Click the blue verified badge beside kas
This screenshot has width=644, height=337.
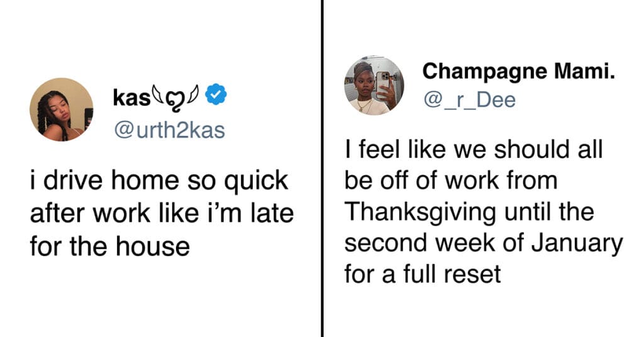(216, 96)
